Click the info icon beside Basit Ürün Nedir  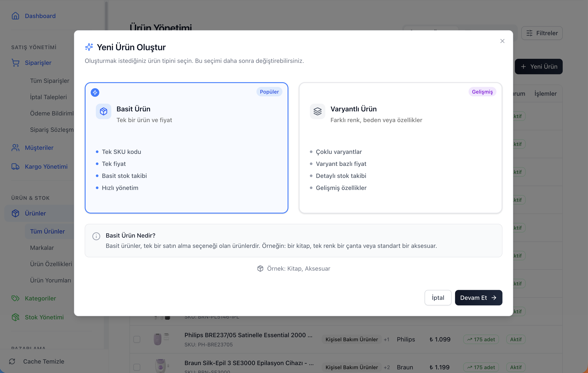coord(96,236)
